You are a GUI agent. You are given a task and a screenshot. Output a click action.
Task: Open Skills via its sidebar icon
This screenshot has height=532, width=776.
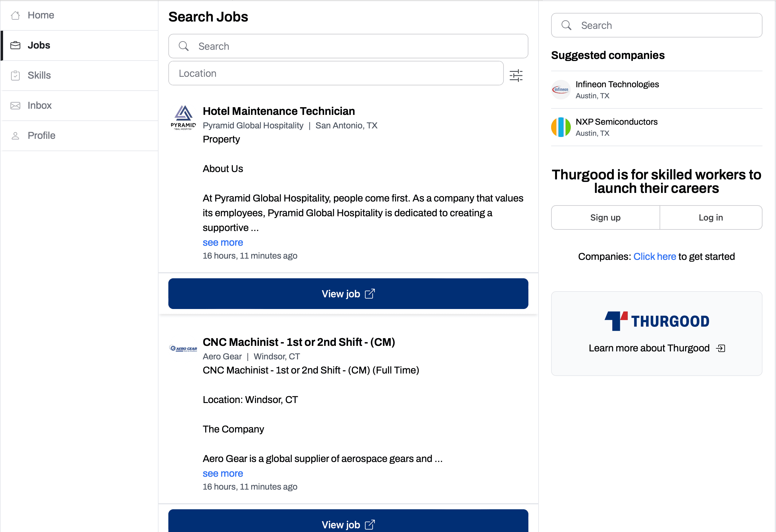(15, 75)
